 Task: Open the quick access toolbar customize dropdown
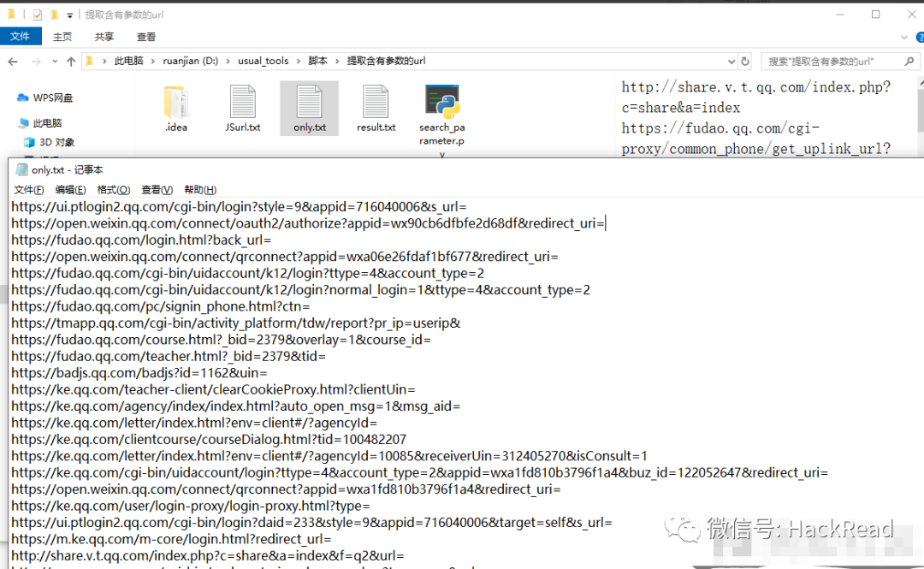69,15
